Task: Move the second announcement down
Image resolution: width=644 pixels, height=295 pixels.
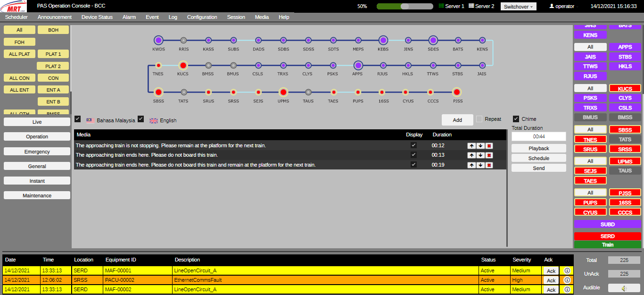Action: [x=480, y=155]
